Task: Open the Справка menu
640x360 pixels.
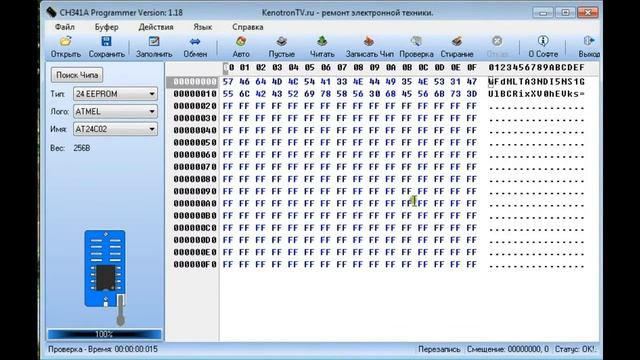Action: 248,27
